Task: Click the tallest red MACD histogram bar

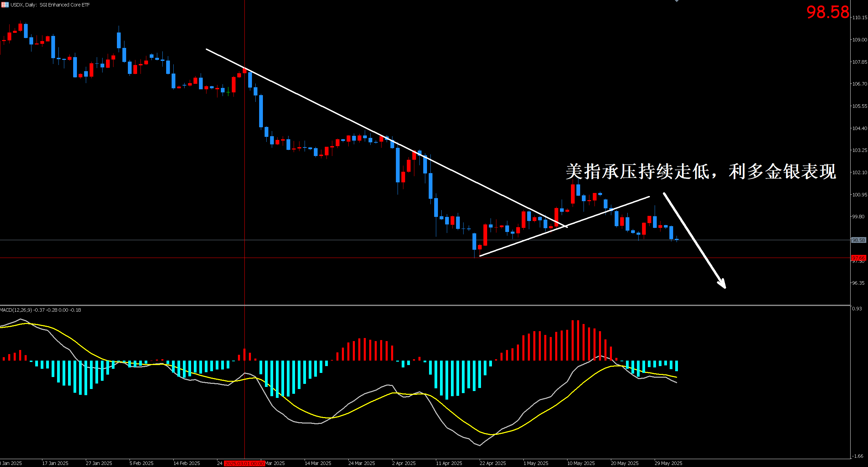Action: (x=573, y=340)
